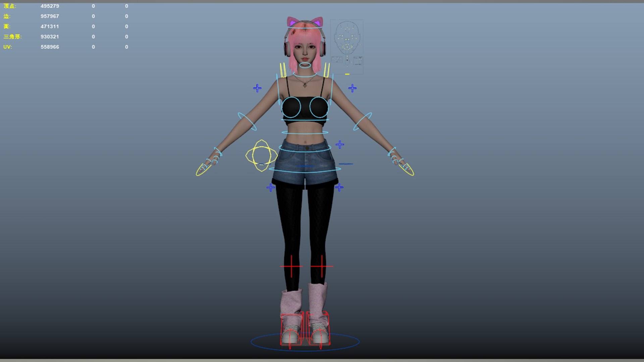Screen dimensions: 644x362
Task: Select yellow finger control on view-left hand
Action: pyautogui.click(x=203, y=170)
